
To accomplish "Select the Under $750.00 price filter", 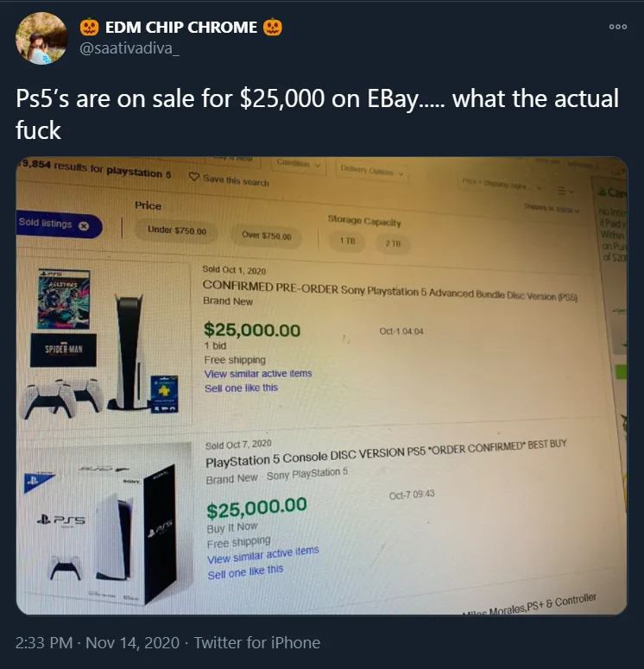I will (x=177, y=230).
